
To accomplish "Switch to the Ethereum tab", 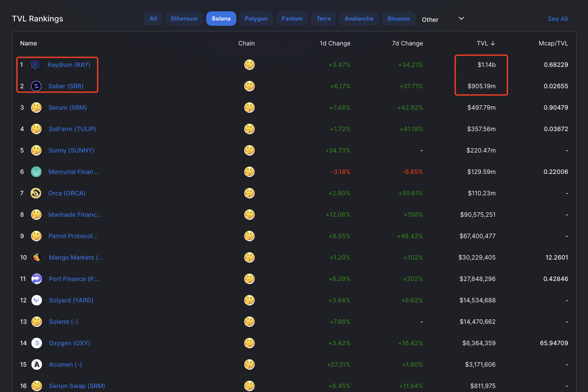I will [x=184, y=19].
